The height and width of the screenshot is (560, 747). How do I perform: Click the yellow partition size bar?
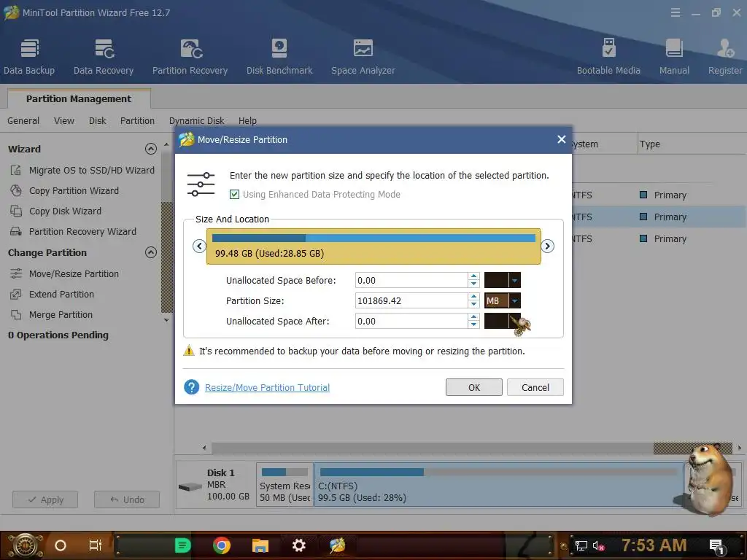coord(373,246)
